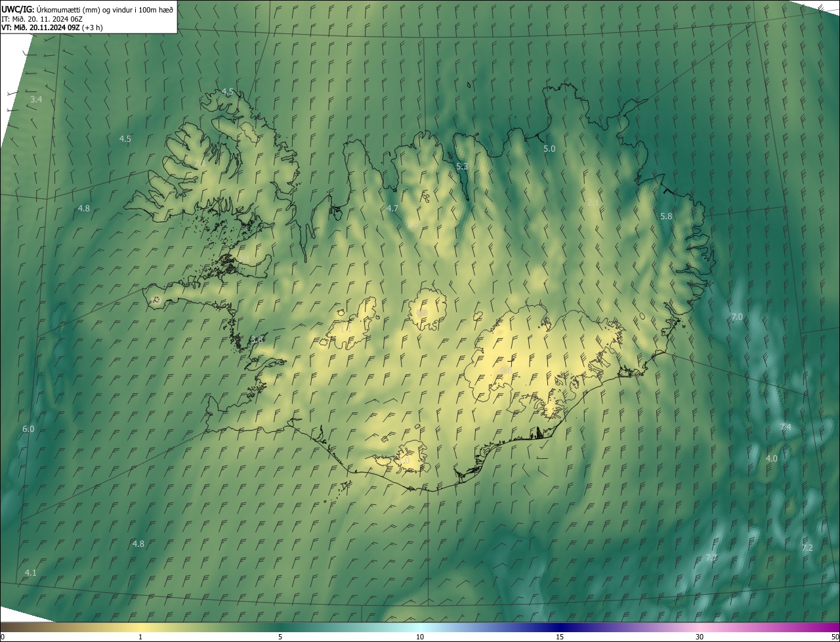Select the 7.2 value label on the map
Screen dimensions: 840x642
tap(807, 547)
